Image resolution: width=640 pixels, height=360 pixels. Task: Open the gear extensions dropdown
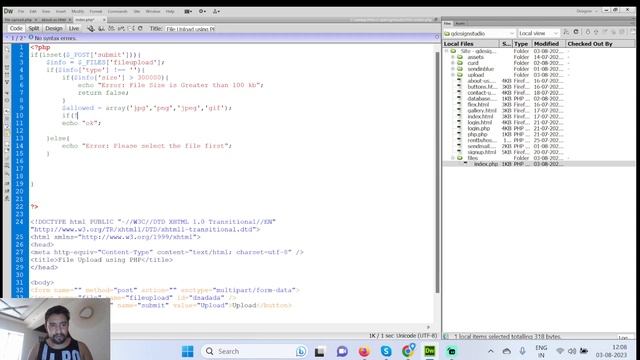(202, 11)
